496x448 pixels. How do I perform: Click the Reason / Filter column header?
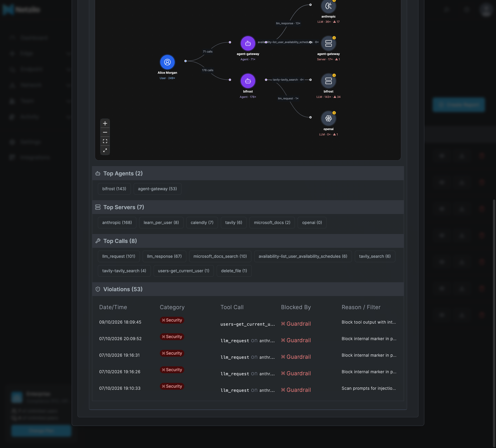361,307
